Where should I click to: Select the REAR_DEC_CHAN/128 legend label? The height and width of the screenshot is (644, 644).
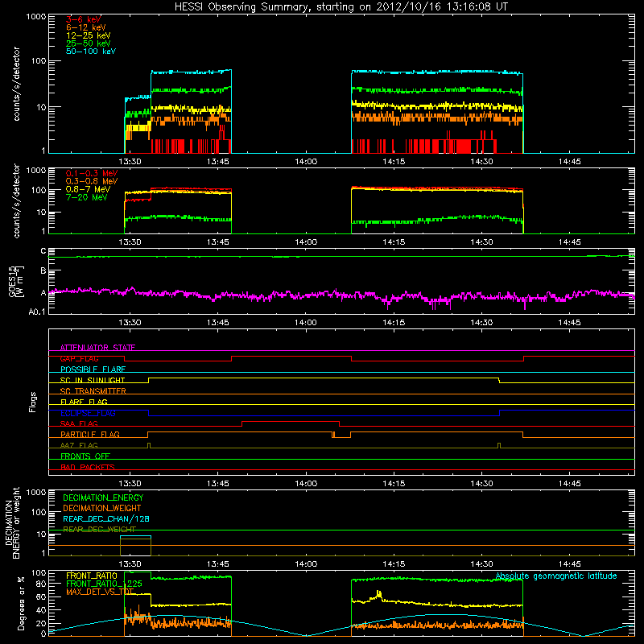tap(106, 518)
